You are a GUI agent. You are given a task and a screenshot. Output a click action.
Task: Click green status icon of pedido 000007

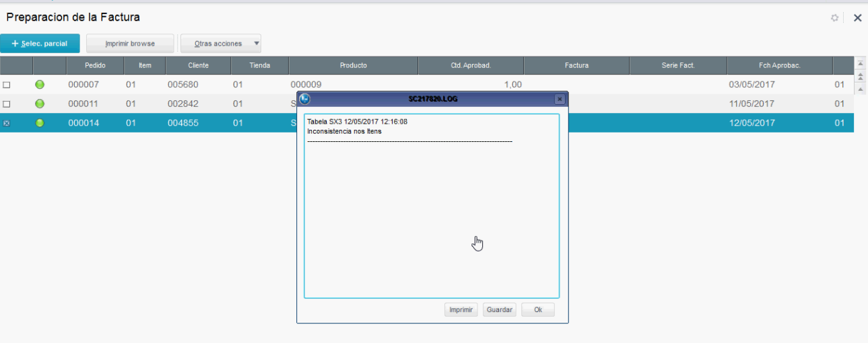tap(40, 85)
